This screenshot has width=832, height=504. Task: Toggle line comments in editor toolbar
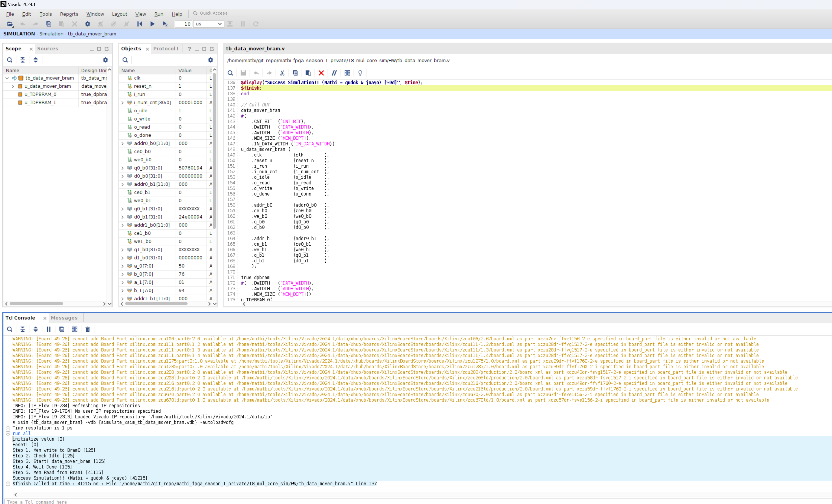(334, 73)
